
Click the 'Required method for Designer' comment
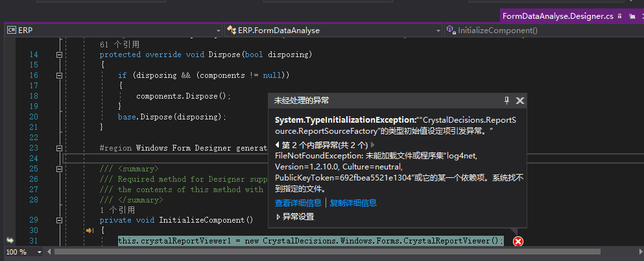[184, 179]
